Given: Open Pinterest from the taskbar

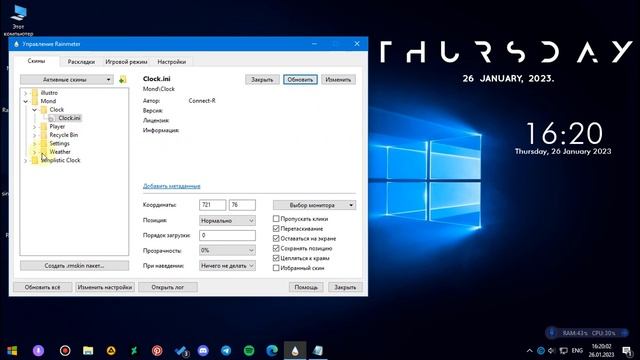Looking at the screenshot, I should tap(157, 350).
